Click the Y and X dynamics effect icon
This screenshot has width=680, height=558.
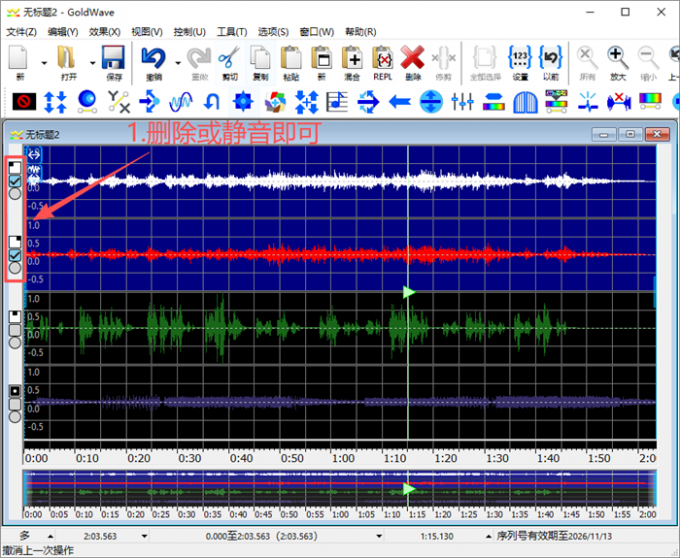tap(118, 102)
